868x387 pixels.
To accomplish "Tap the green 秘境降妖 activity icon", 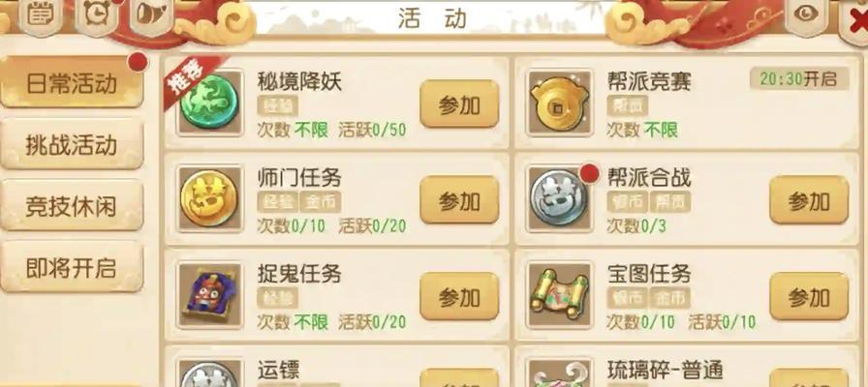I will tap(210, 103).
